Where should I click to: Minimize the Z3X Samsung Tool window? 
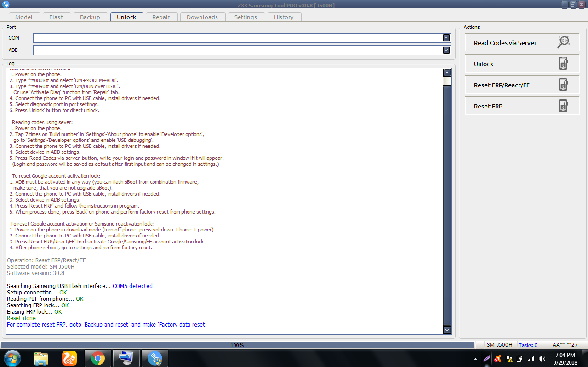565,4
